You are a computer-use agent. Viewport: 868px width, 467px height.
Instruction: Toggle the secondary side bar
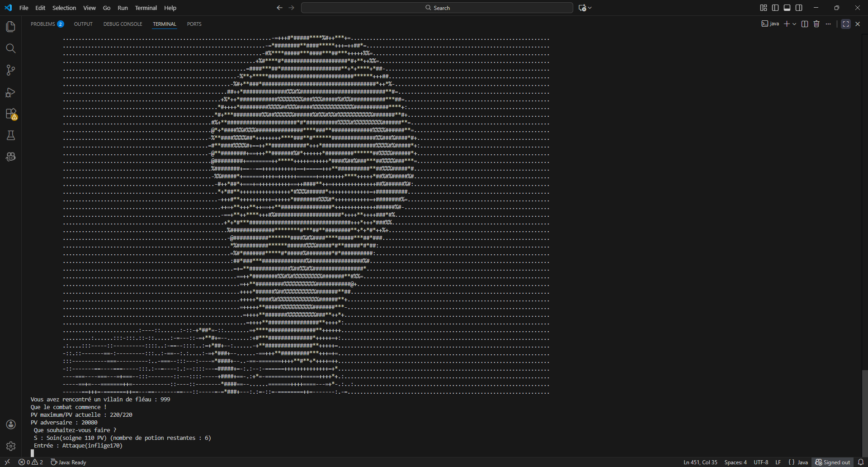point(799,8)
